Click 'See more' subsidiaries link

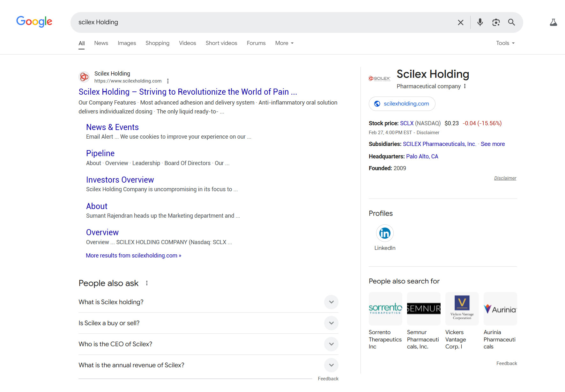pyautogui.click(x=493, y=144)
